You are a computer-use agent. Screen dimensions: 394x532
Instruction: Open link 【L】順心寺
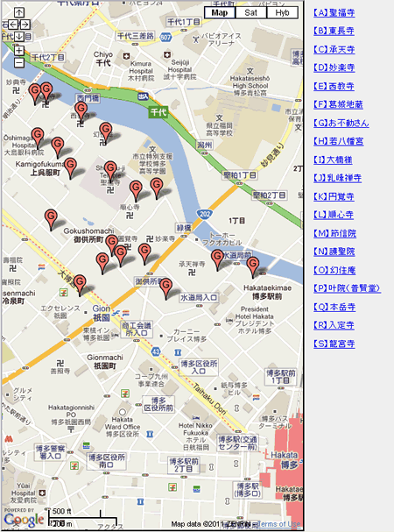(334, 215)
